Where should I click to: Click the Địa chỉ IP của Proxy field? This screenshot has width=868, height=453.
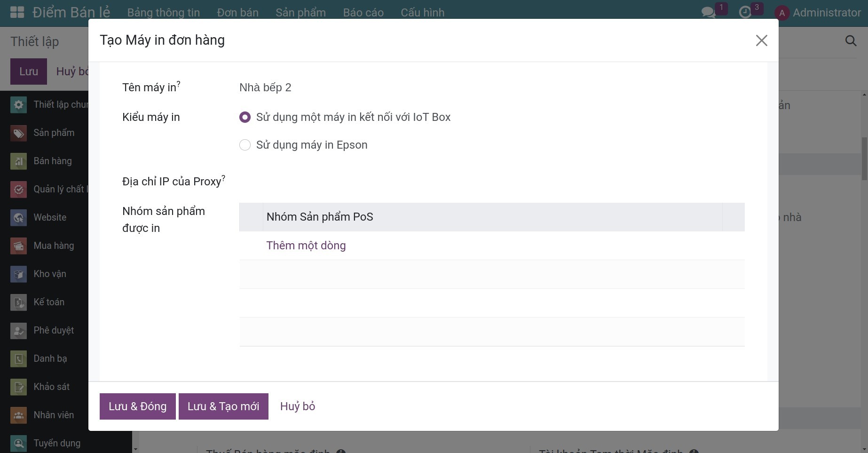[492, 182]
